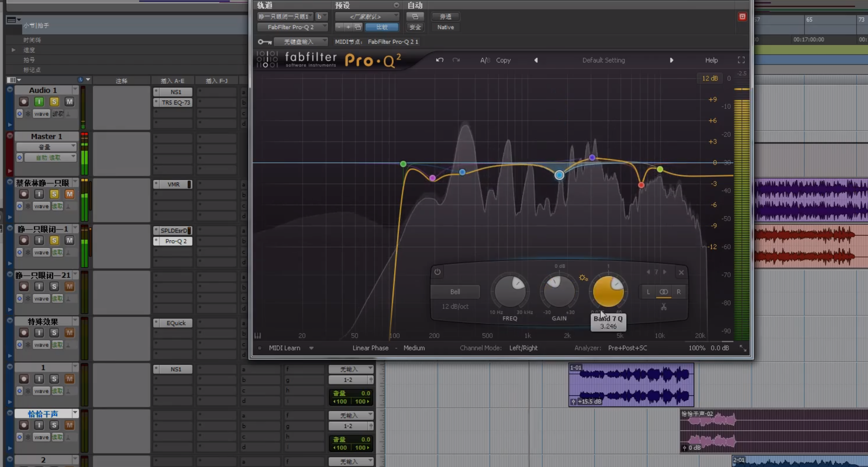Screen dimensions: 868x467
Task: Click the Default Setting preset menu
Action: pyautogui.click(x=603, y=60)
